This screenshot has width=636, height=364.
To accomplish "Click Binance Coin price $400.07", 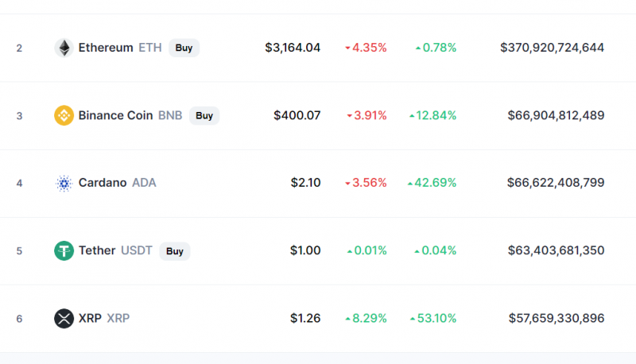I will [297, 115].
